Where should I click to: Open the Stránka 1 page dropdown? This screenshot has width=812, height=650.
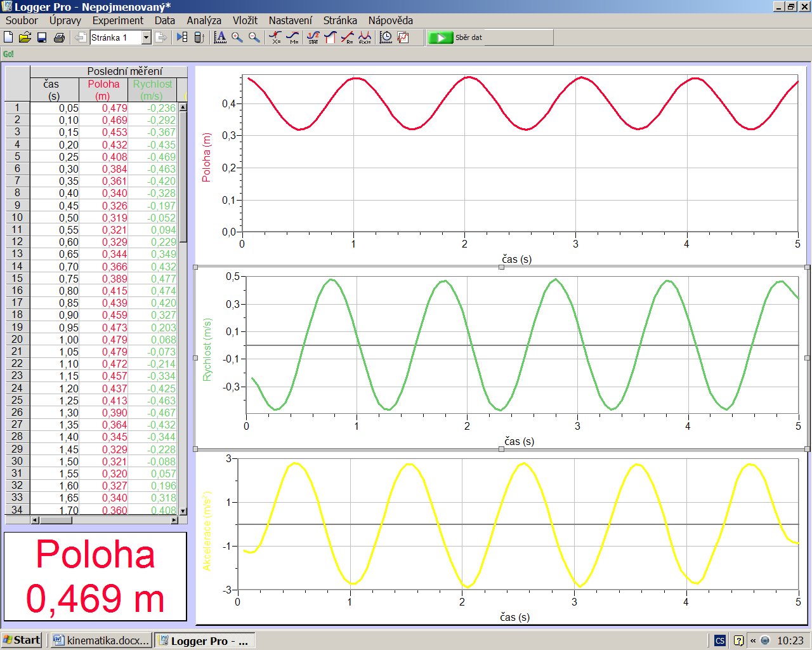pyautogui.click(x=146, y=37)
